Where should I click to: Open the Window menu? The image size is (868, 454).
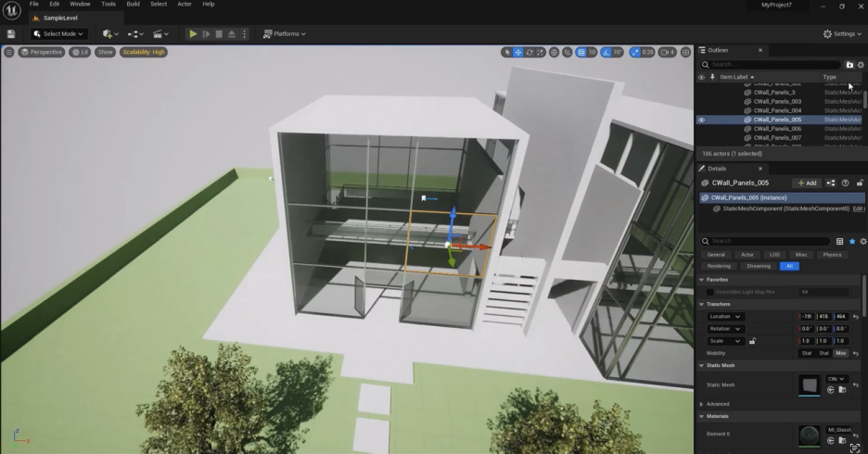(x=80, y=4)
